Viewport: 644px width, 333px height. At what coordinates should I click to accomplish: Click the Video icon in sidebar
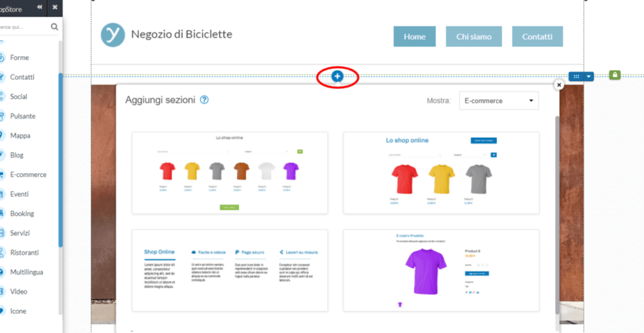[x=2, y=292]
